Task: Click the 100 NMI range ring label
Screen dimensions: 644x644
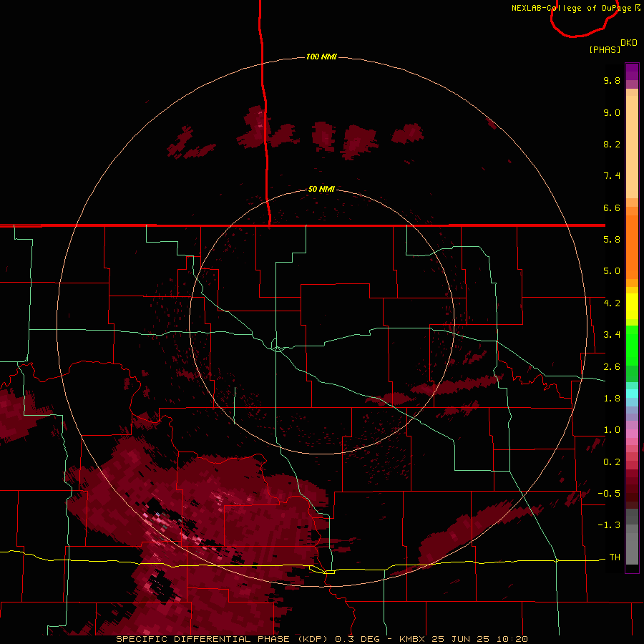Action: [321, 57]
